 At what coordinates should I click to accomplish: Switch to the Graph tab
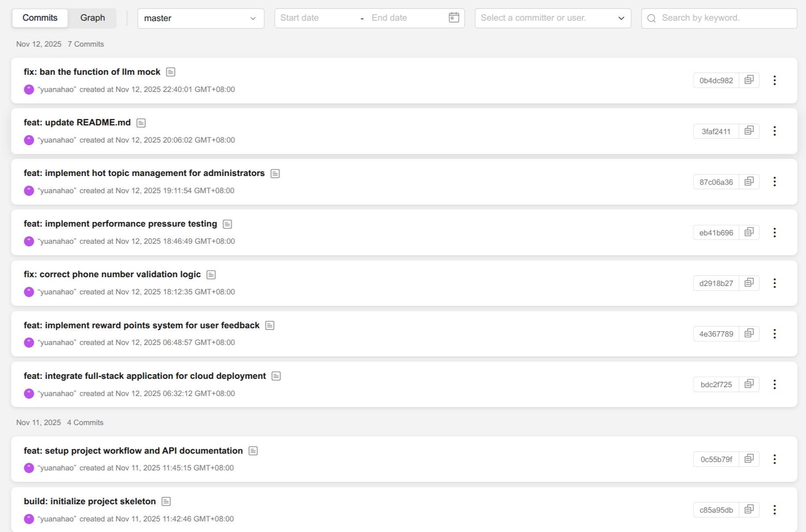pyautogui.click(x=92, y=18)
